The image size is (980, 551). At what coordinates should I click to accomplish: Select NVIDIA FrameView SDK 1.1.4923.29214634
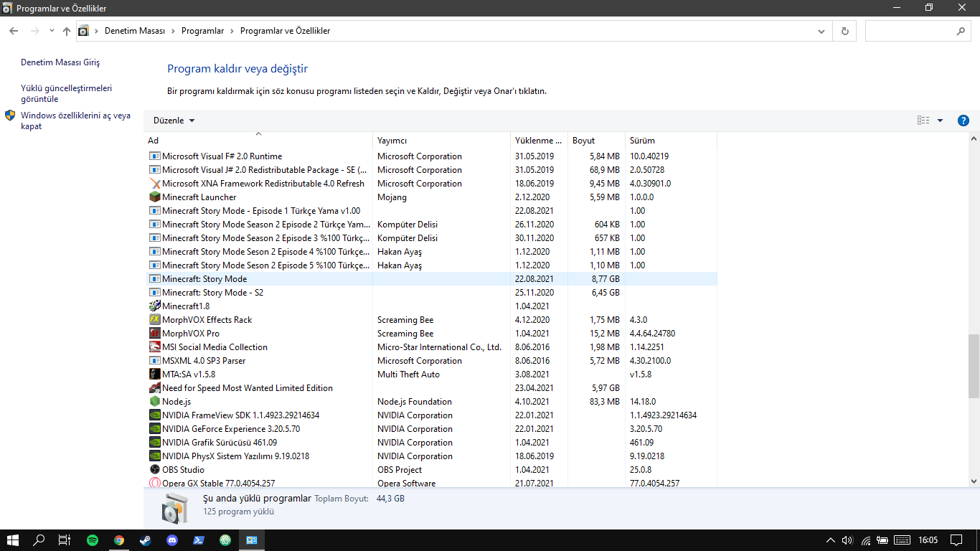(x=432, y=415)
